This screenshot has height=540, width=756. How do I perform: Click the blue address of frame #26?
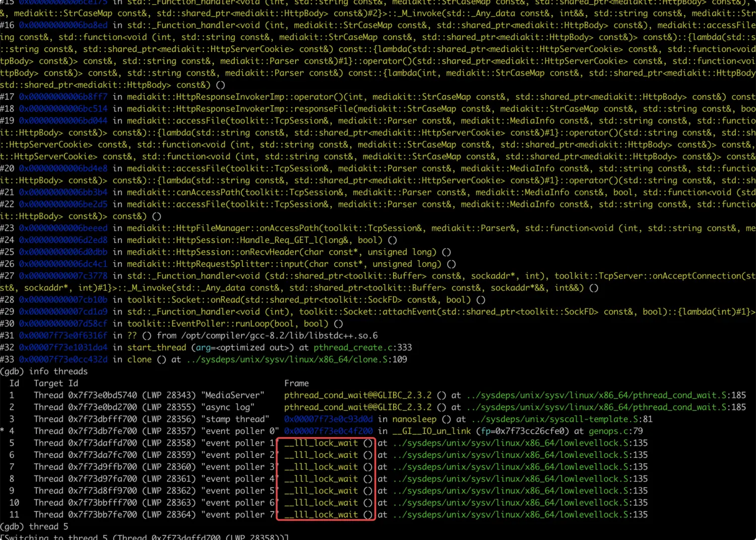(63, 264)
